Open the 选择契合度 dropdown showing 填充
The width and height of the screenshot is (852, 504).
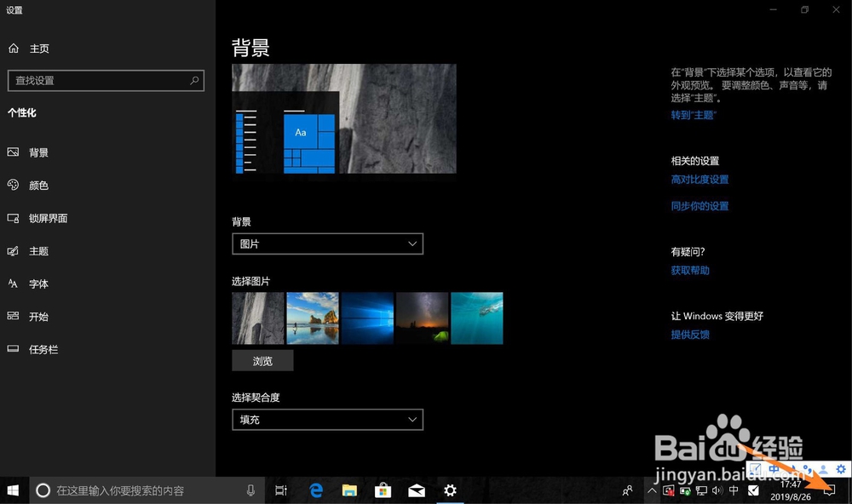click(x=327, y=419)
